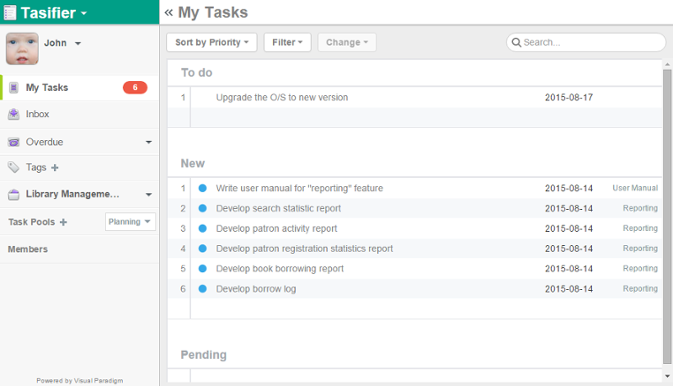This screenshot has width=673, height=386.
Task: Click the Search input field
Action: point(586,43)
